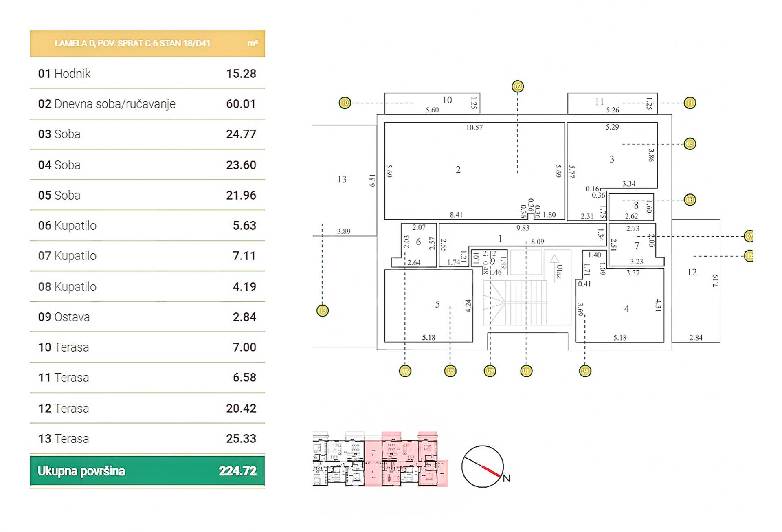Click the m² column header
The height and width of the screenshot is (532, 782).
253,43
